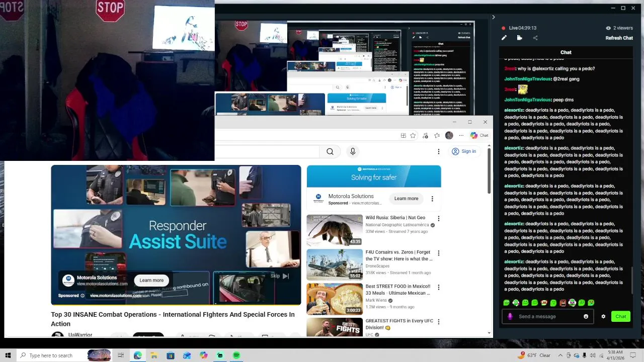Click the 2 viewers count
The image size is (644, 362).
(x=619, y=28)
